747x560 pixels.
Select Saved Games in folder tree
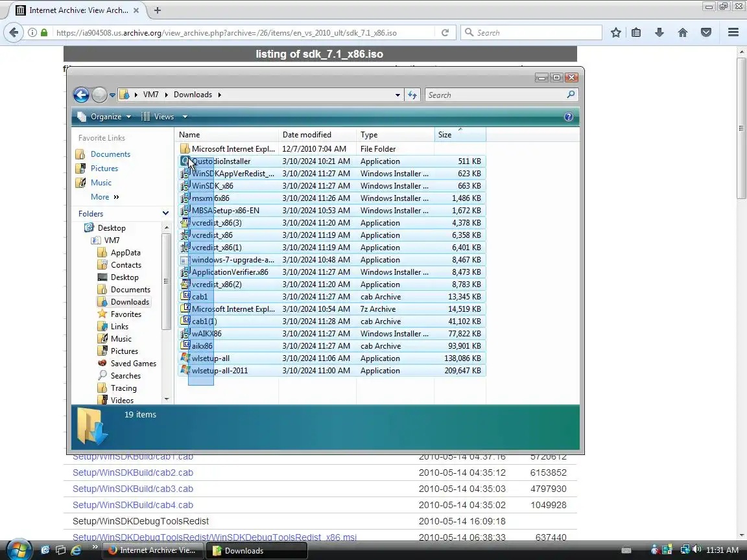(133, 364)
